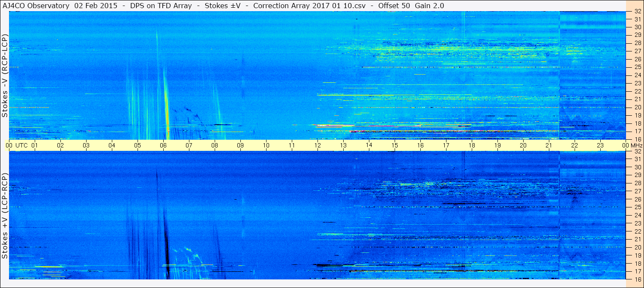Click 20 MHz label on upper panel scale
Image resolution: width=644 pixels, height=288 pixels.
coord(637,107)
